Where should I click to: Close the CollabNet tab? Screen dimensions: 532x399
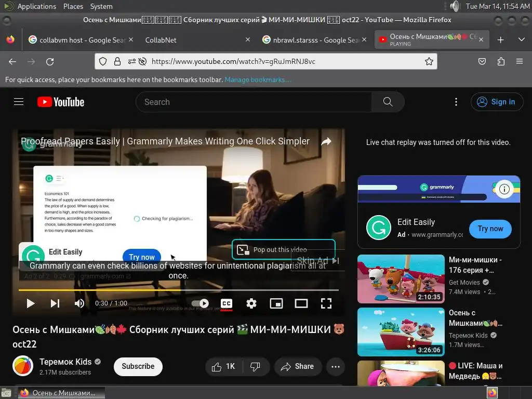tap(248, 39)
